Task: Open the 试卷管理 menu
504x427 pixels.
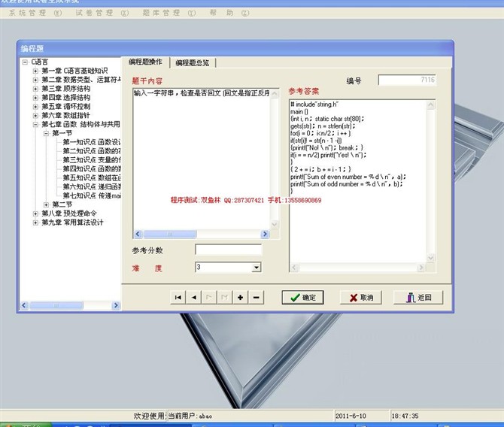Action: 102,13
